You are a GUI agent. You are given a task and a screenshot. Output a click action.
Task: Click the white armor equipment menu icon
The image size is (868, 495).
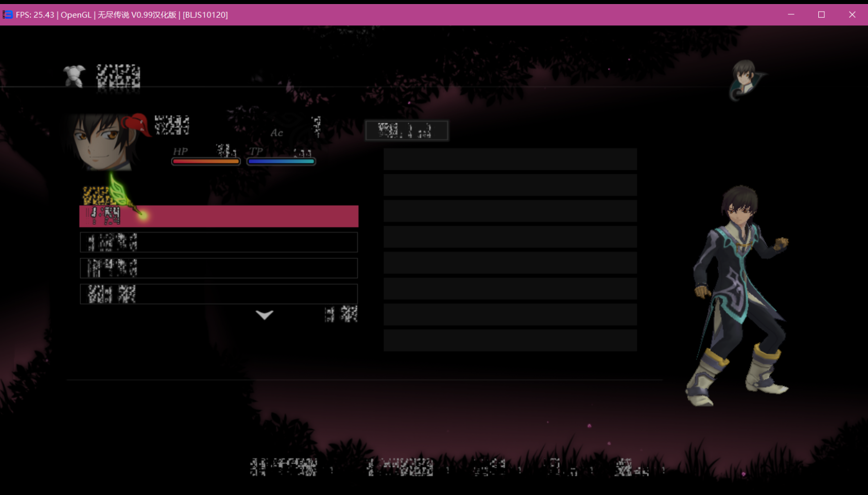[x=74, y=76]
